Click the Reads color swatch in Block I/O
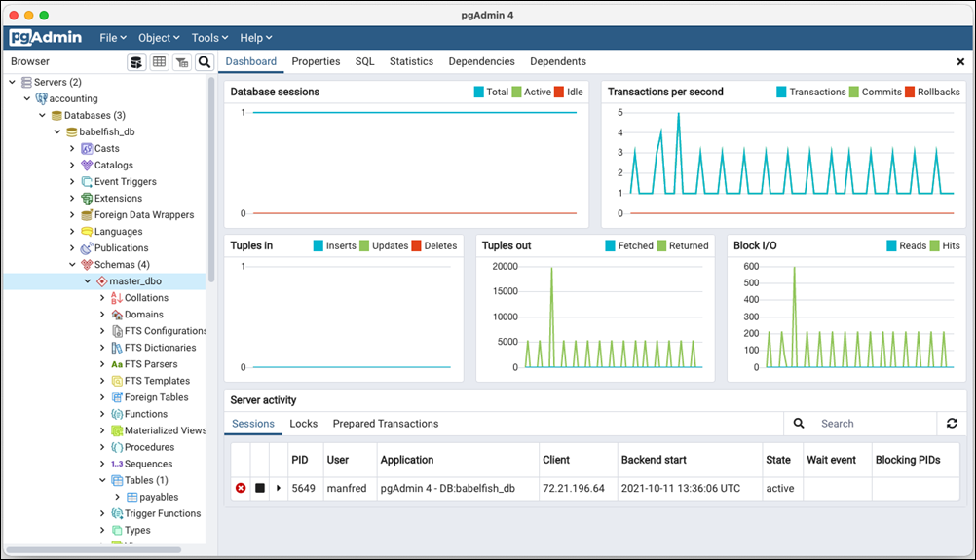 click(x=891, y=246)
